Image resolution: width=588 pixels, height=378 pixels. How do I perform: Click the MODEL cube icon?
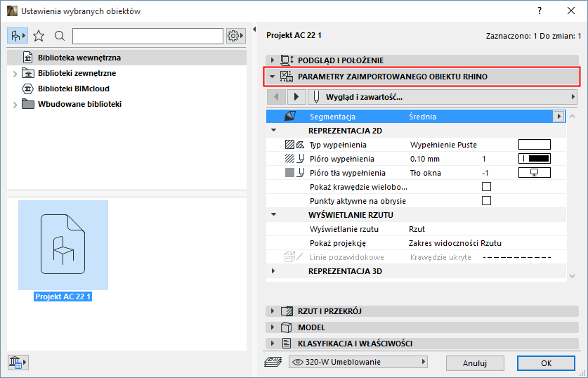[x=287, y=327]
